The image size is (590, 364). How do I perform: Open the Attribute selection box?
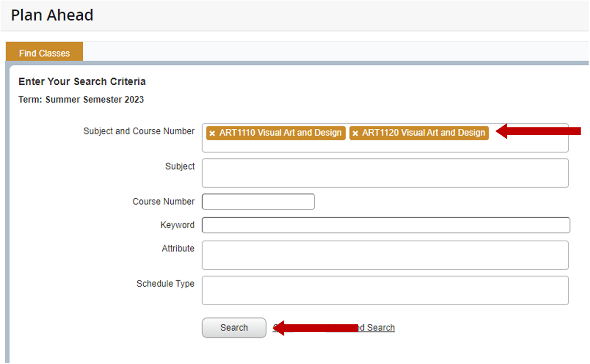point(385,255)
